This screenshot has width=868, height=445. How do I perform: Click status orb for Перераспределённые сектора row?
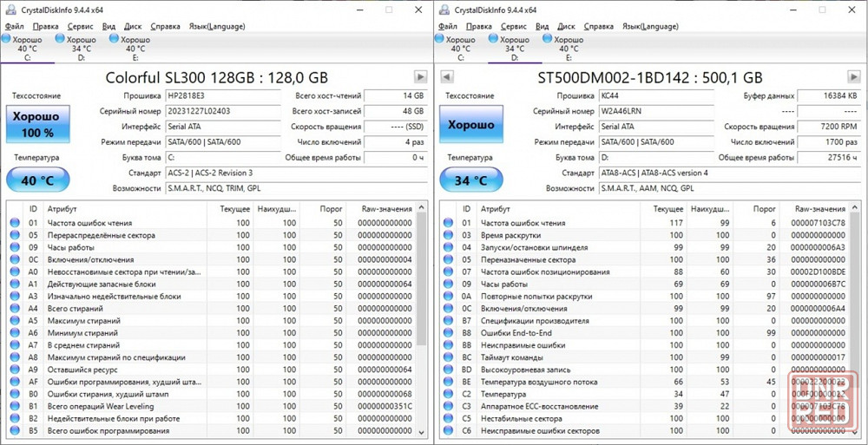pos(15,235)
